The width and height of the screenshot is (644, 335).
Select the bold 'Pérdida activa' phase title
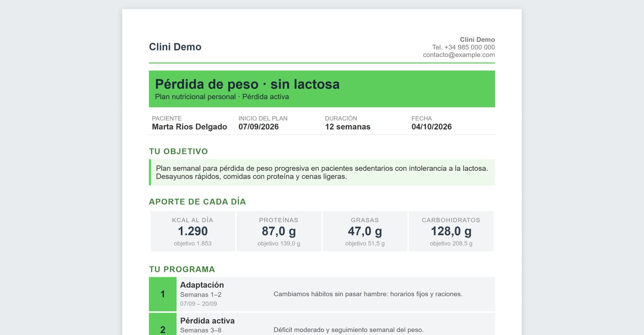pyautogui.click(x=207, y=321)
